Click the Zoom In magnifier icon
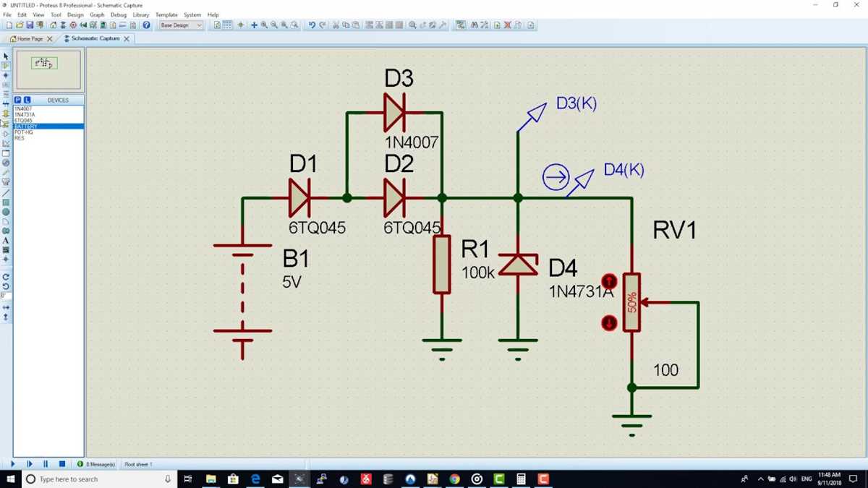This screenshot has height=488, width=868. click(264, 25)
